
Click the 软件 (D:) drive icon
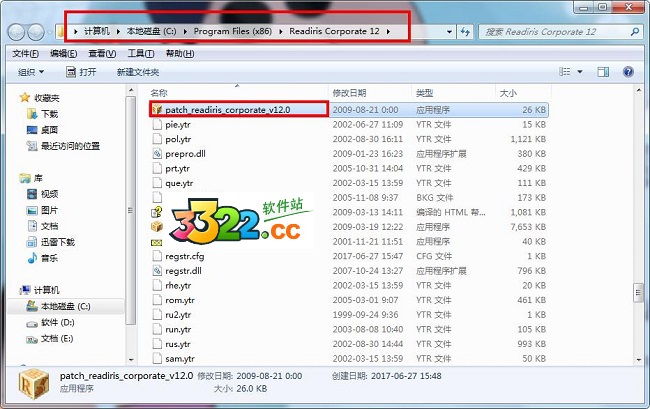coord(32,323)
